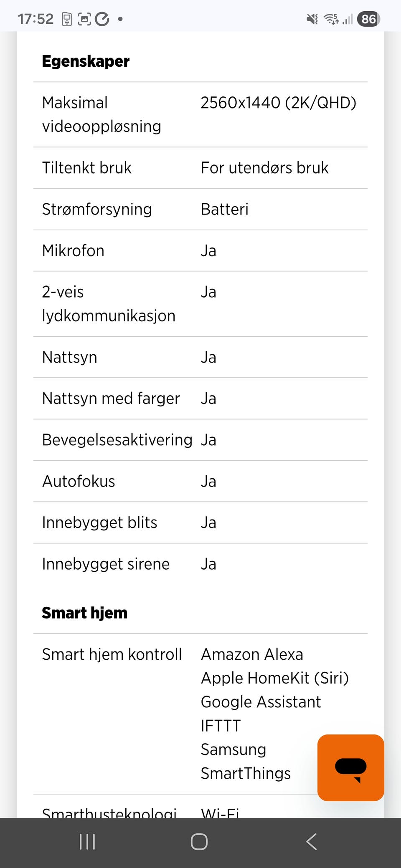Tap the Wi-Fi status icon
Screen dimensions: 401x868
point(331,19)
